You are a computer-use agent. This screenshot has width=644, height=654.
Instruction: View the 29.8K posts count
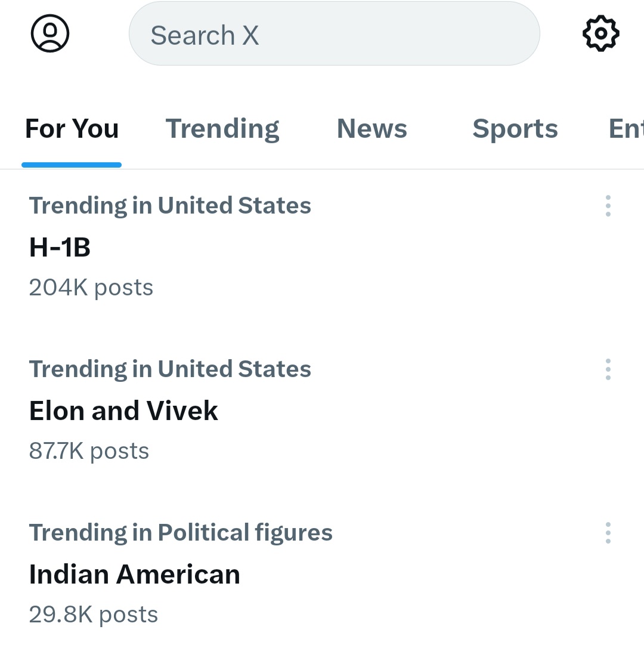pos(94,615)
